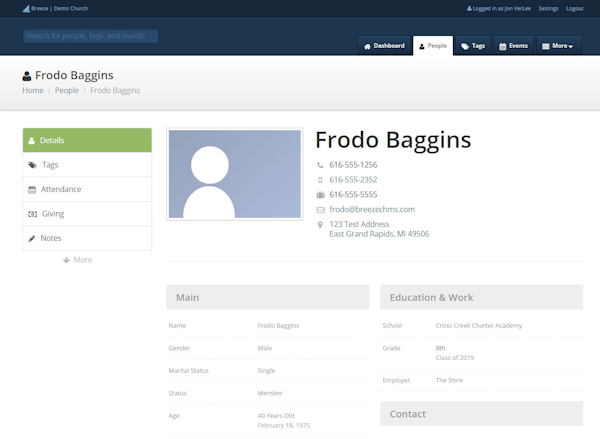Screen dimensions: 600x439
Task: Open Tags section in sidebar
Action: (x=87, y=165)
